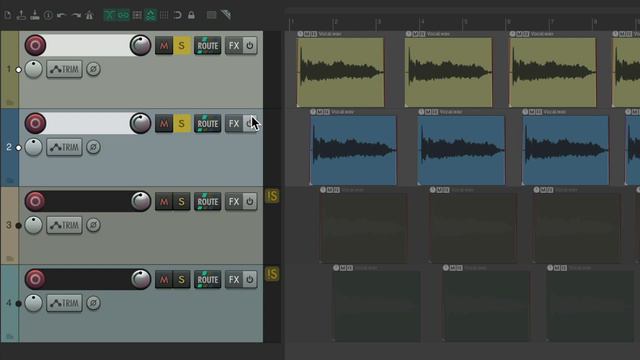Select first blue audio item on track 2
This screenshot has height=360, width=640.
(353, 150)
